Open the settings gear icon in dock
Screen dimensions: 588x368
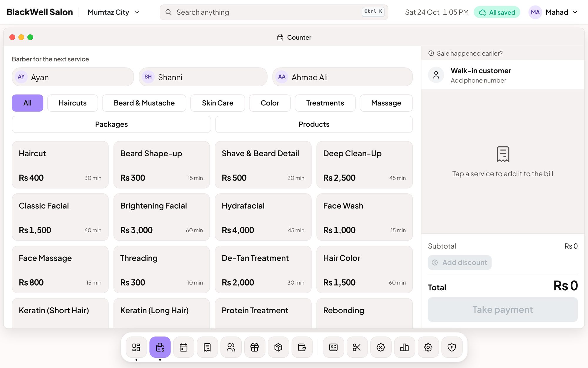click(428, 347)
